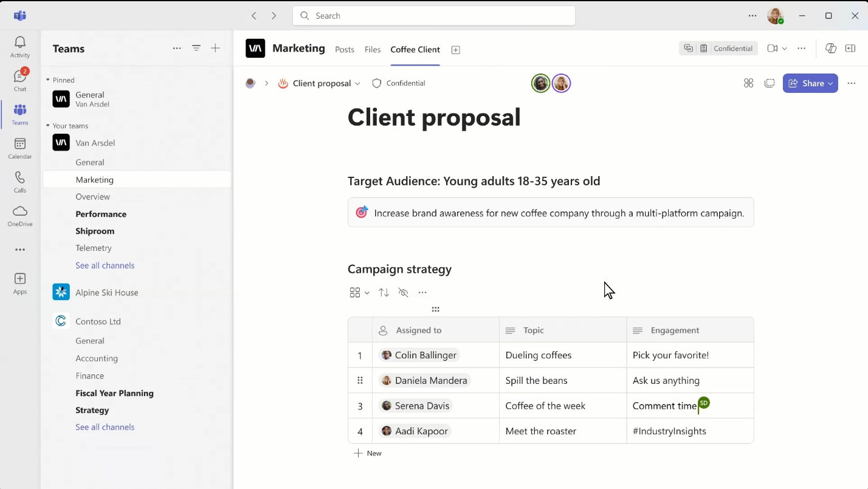The image size is (868, 489).
Task: Open the Calls app in the sidebar
Action: pos(20,182)
